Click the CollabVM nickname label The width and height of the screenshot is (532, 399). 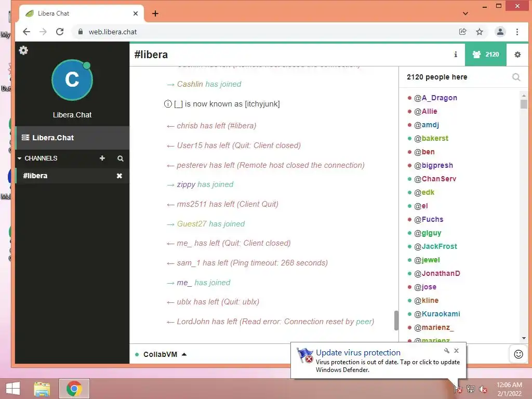click(x=160, y=354)
